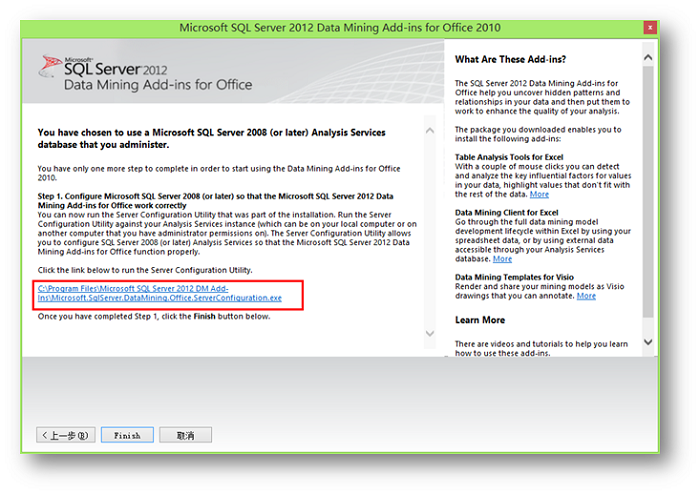Click the 'What Are These Add-ins?' heading
Image resolution: width=700 pixels, height=494 pixels.
coord(510,59)
